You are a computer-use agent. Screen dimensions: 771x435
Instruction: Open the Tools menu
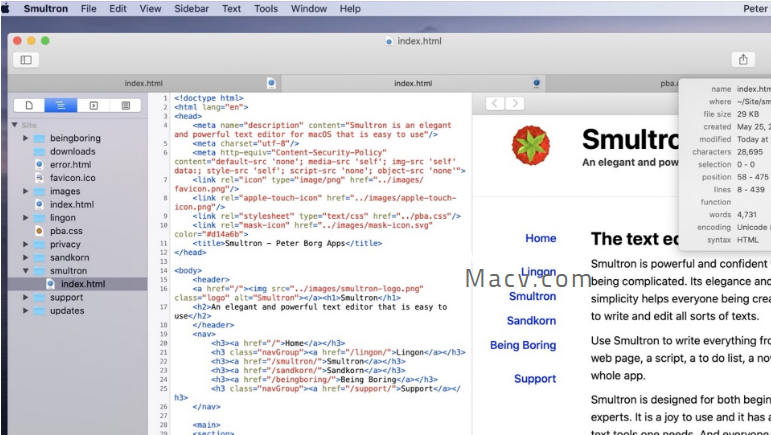pyautogui.click(x=266, y=8)
